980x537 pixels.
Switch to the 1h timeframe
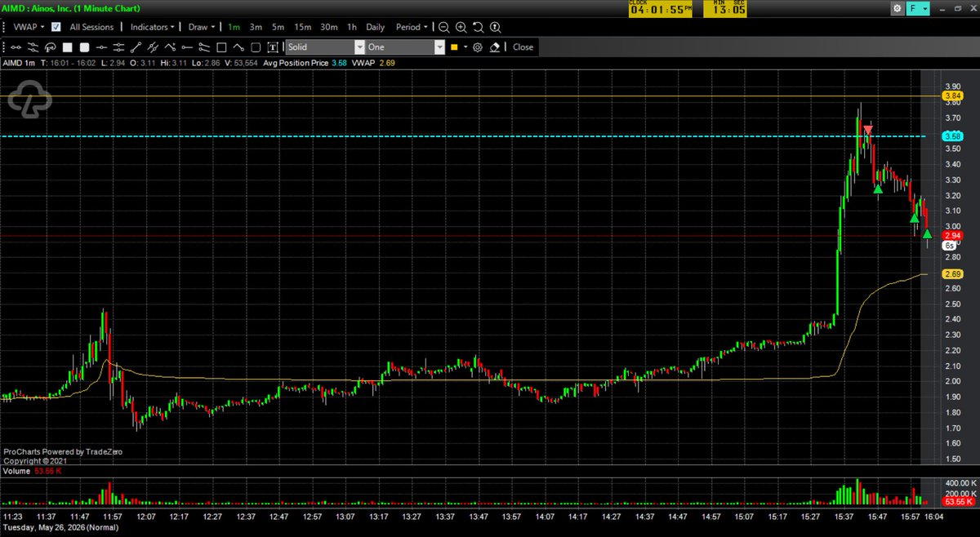coord(352,27)
